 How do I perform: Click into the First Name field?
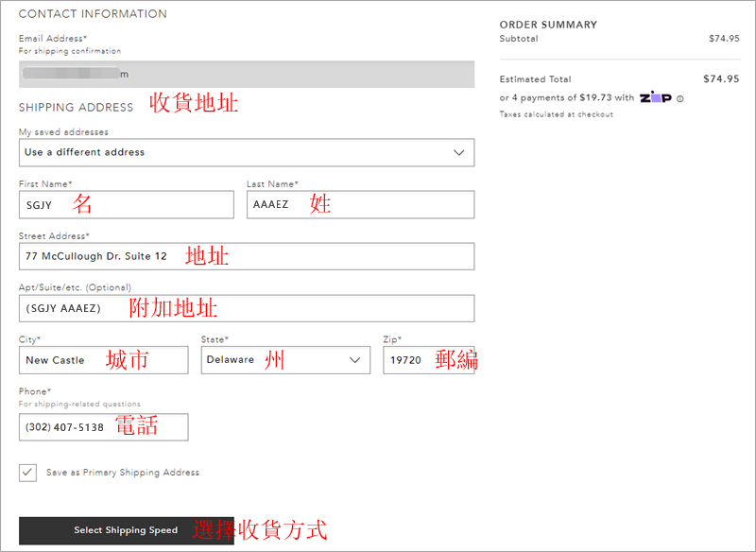(127, 204)
